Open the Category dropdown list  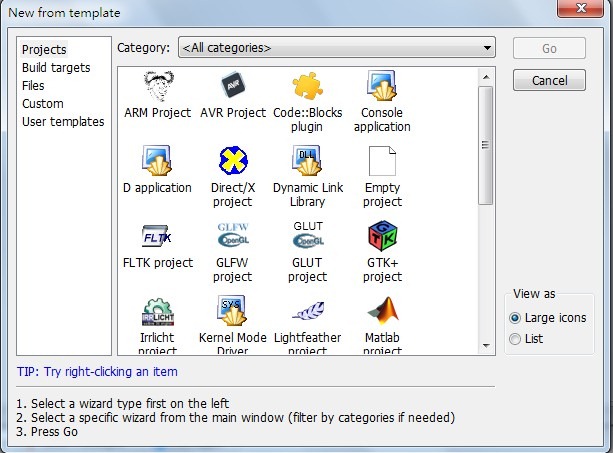point(337,48)
